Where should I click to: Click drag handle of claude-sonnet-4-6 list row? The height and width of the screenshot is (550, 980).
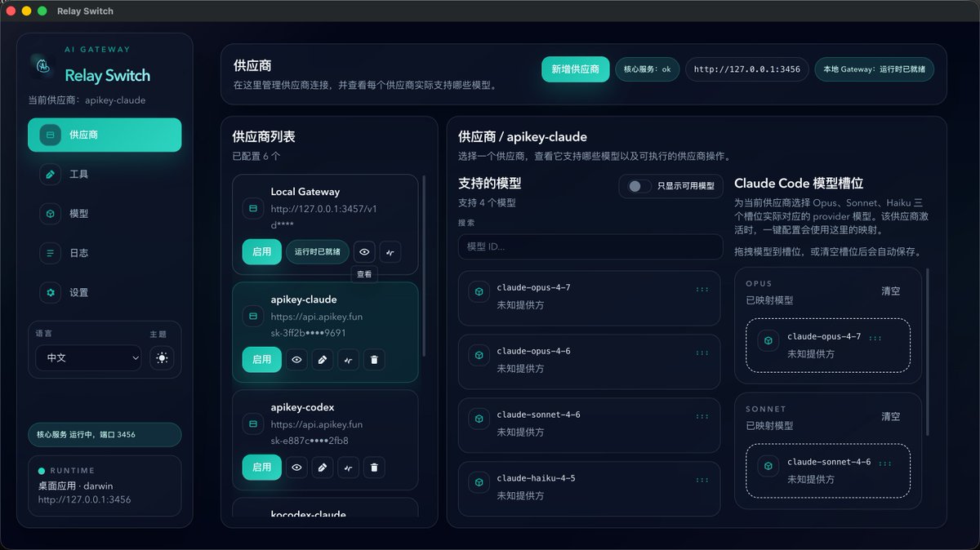pyautogui.click(x=702, y=416)
